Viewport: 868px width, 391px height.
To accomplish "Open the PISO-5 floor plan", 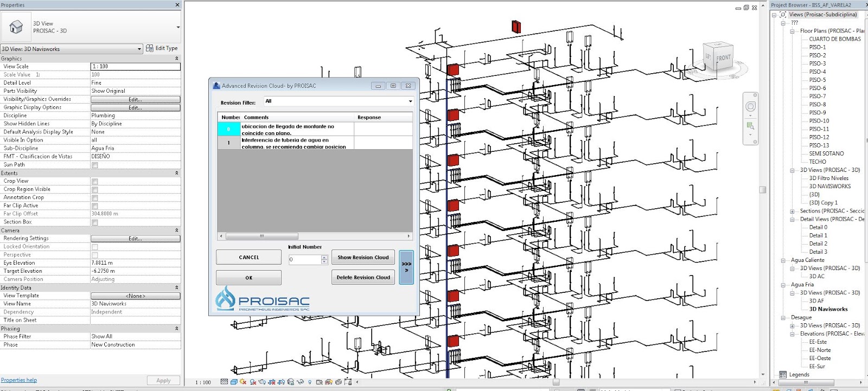I will point(818,80).
